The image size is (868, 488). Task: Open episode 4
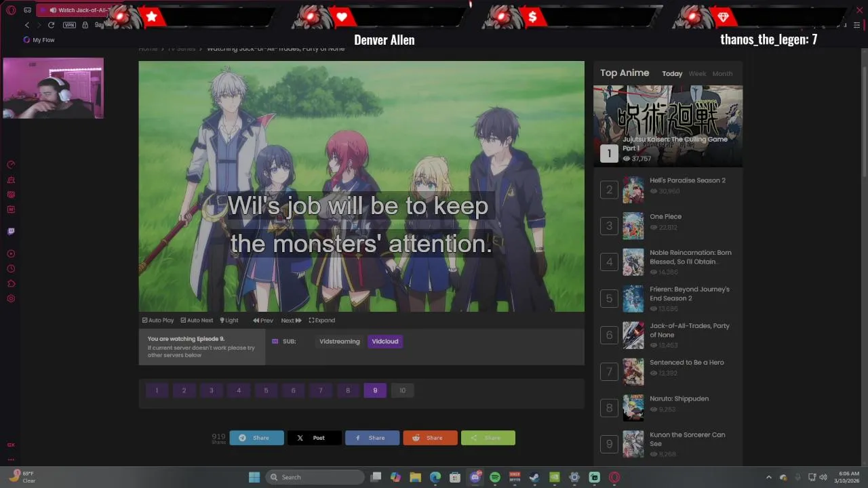point(239,390)
